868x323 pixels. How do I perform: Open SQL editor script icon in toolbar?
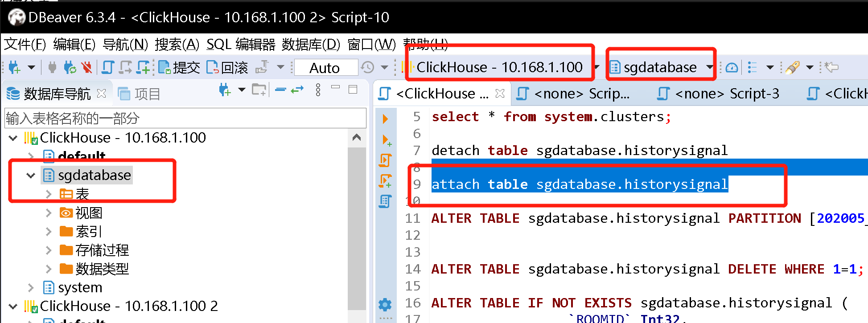click(x=108, y=67)
